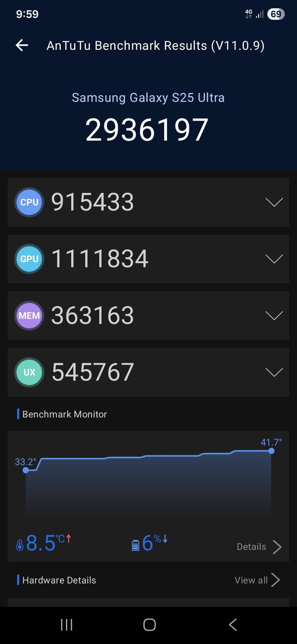Tap the CPU score badge icon

point(29,202)
